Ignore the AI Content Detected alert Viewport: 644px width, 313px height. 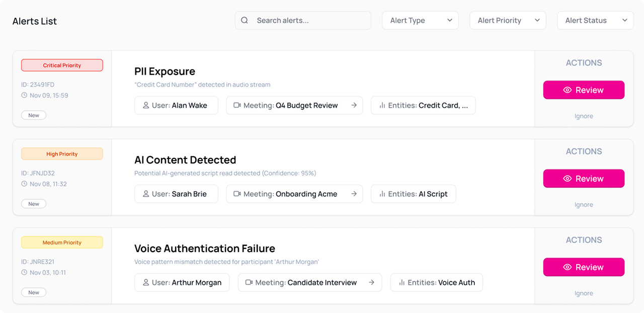click(584, 205)
